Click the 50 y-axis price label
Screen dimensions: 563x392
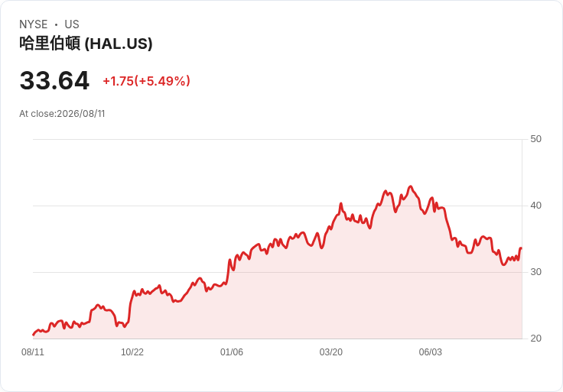tap(535, 139)
